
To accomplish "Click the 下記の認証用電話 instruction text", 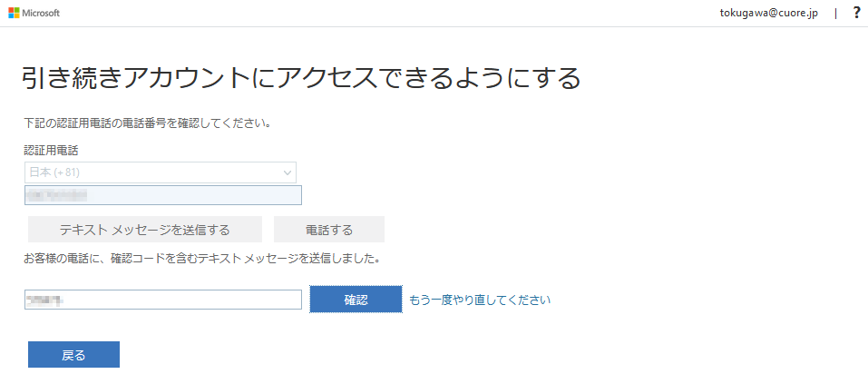I will coord(148,123).
